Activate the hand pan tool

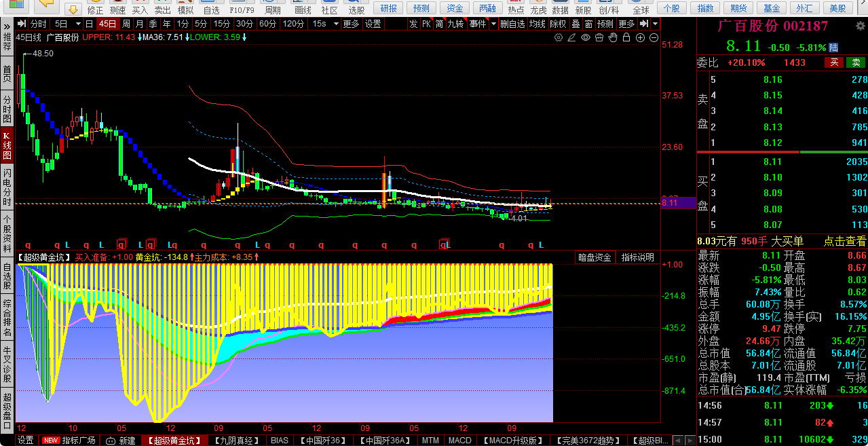point(613,38)
